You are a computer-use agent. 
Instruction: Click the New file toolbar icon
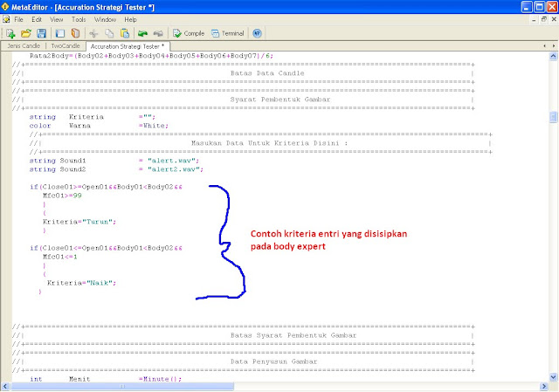click(10, 33)
